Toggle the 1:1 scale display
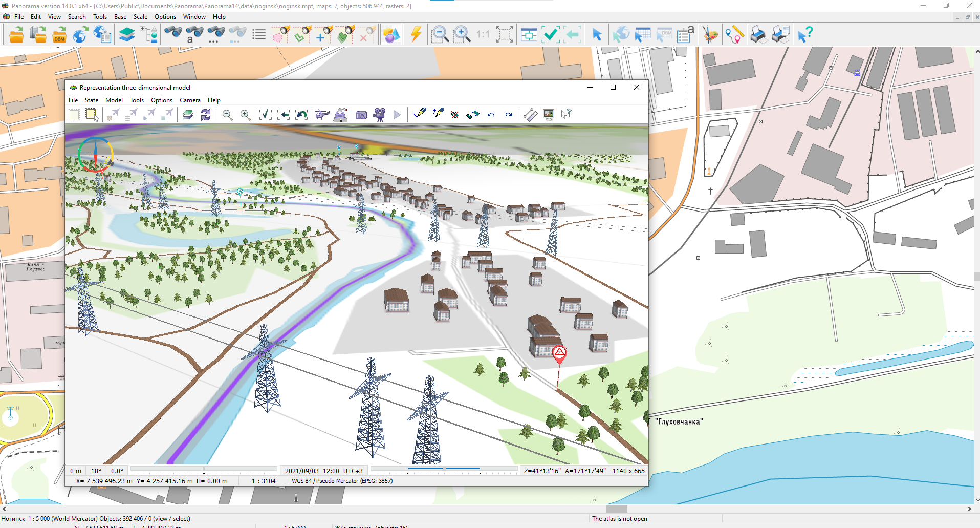This screenshot has width=980, height=528. [x=483, y=35]
